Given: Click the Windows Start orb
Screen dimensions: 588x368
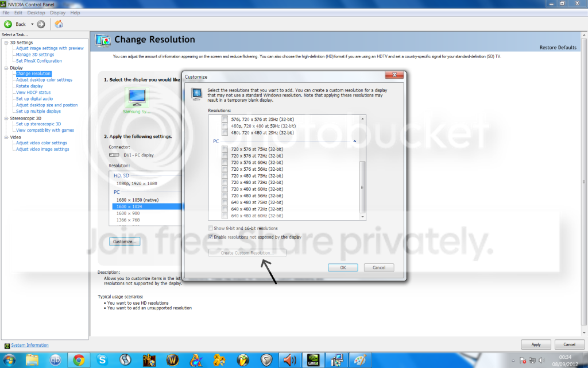Looking at the screenshot, I should pyautogui.click(x=9, y=360).
